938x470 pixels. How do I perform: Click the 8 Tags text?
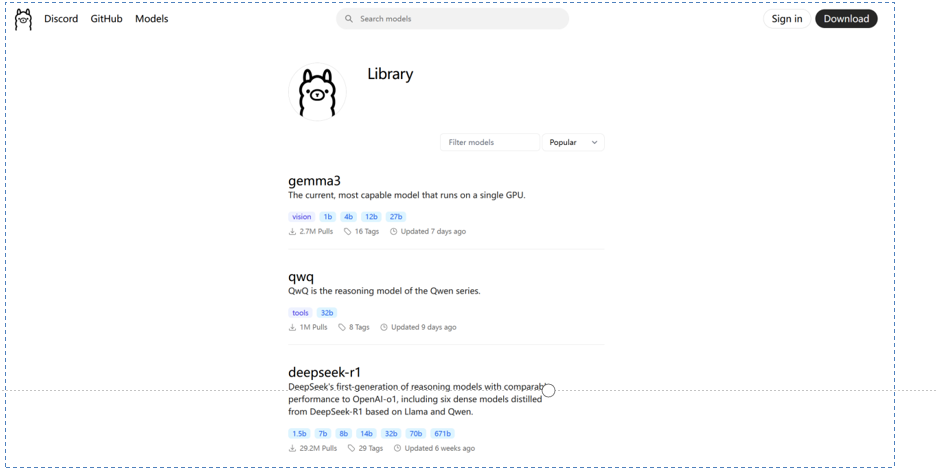pos(359,327)
